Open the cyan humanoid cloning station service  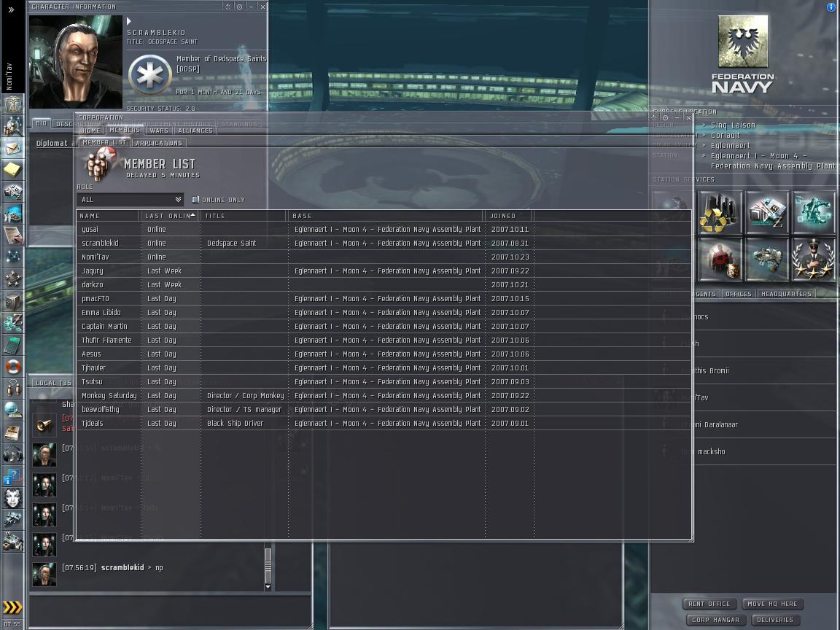(x=814, y=212)
